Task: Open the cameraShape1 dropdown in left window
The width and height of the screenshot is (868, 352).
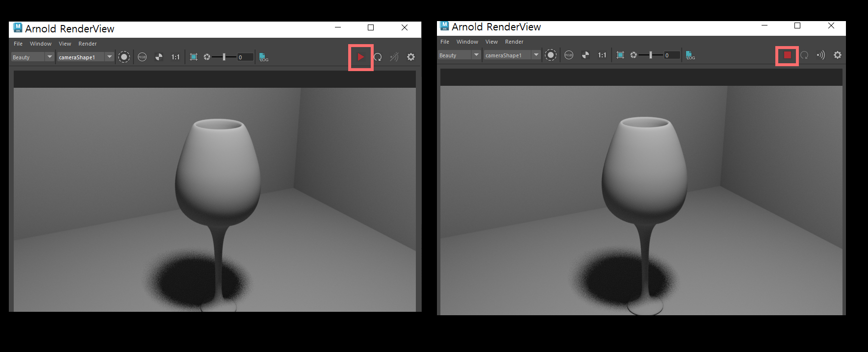Action: pyautogui.click(x=86, y=57)
